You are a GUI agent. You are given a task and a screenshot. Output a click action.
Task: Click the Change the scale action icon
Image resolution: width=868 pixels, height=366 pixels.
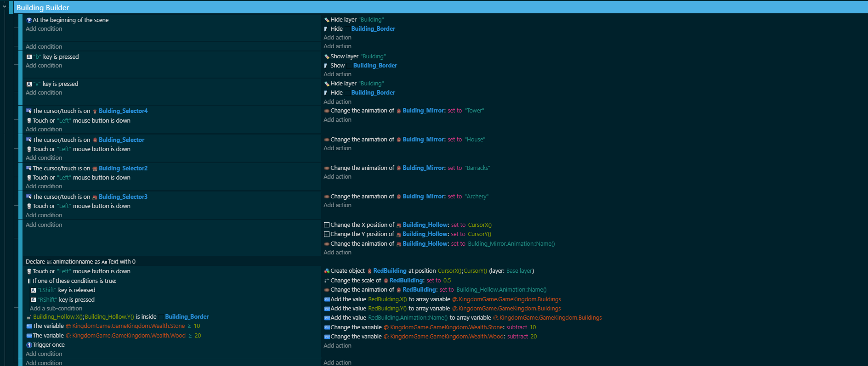tap(327, 281)
